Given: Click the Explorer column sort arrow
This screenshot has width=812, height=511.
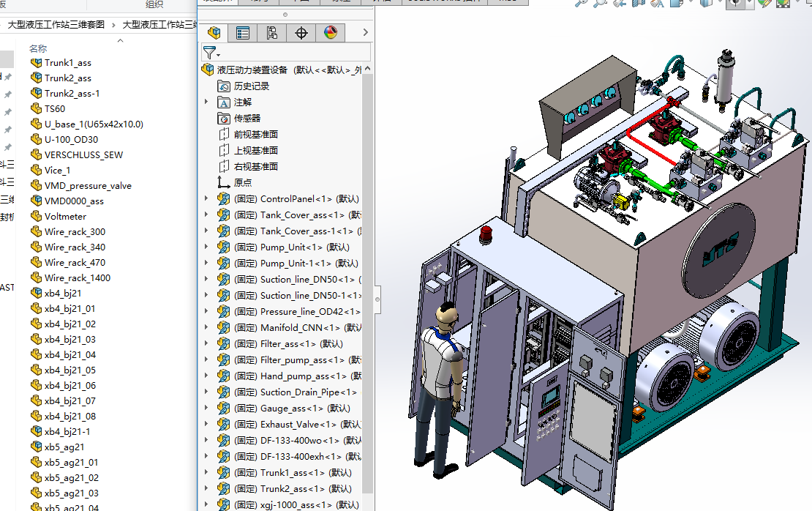Looking at the screenshot, I should click(x=120, y=40).
